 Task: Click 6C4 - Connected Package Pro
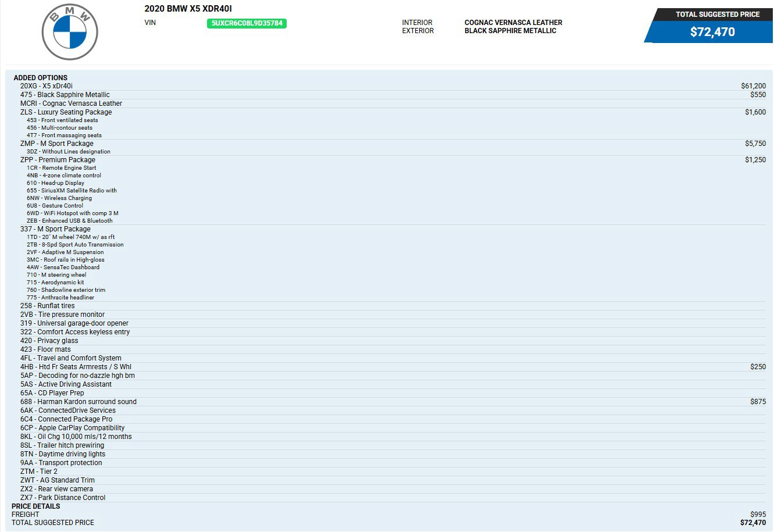click(66, 419)
